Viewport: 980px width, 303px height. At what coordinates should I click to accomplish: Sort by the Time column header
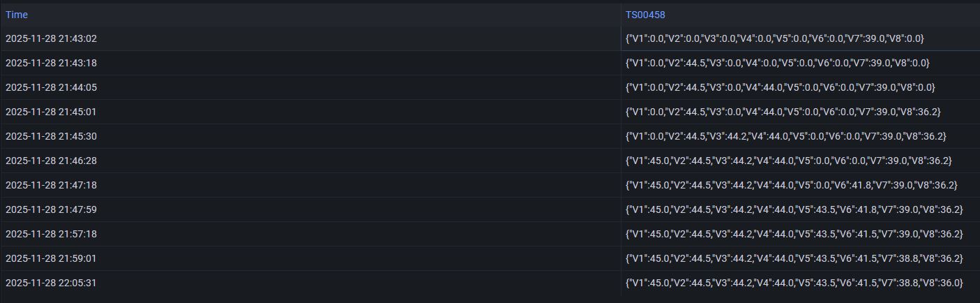point(17,15)
